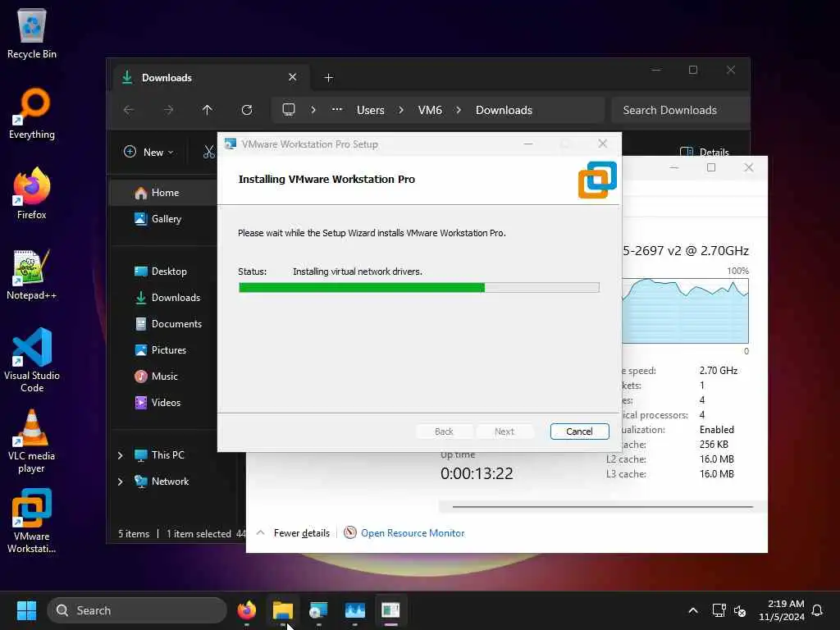Open network status tray icon
This screenshot has height=630, width=840.
719,610
